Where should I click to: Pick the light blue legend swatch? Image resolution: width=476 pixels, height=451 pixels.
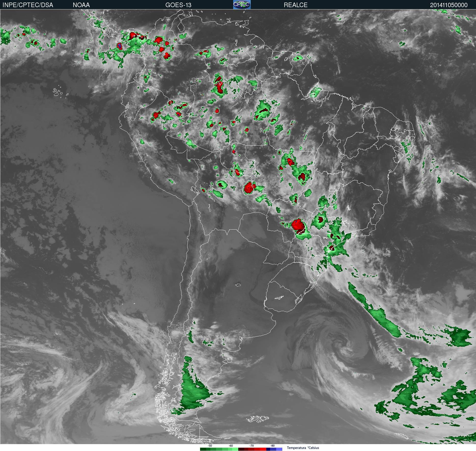point(279,449)
